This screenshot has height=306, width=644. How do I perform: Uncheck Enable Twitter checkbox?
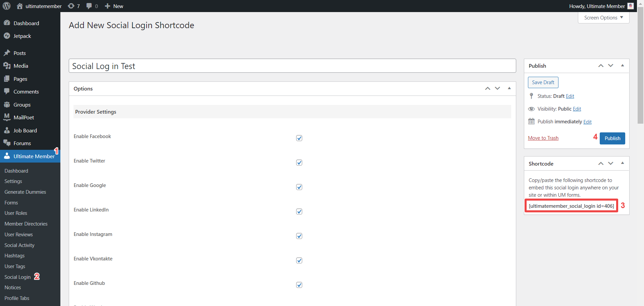pos(299,163)
